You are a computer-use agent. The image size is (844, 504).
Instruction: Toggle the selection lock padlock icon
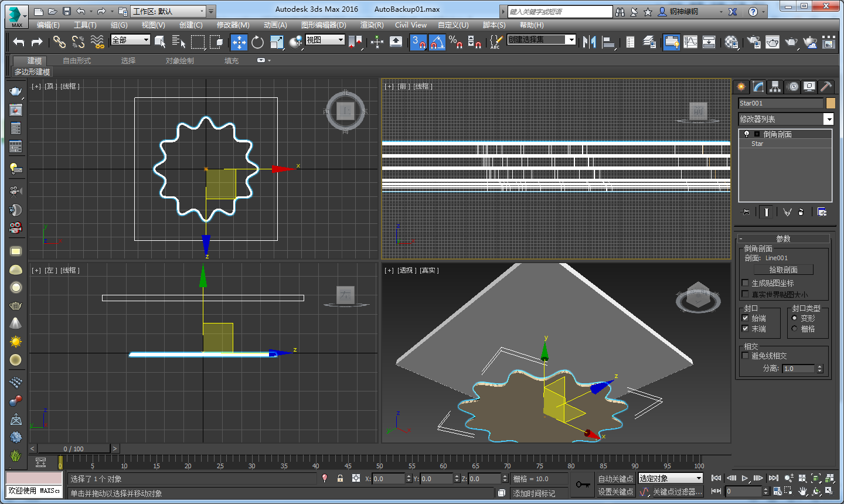click(x=340, y=478)
